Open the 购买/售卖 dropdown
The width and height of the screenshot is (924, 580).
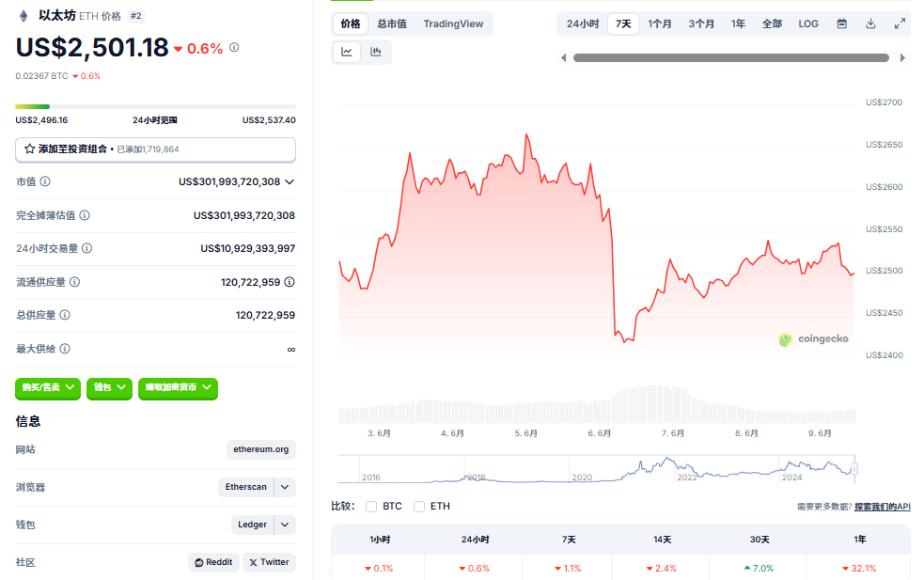[x=48, y=387]
